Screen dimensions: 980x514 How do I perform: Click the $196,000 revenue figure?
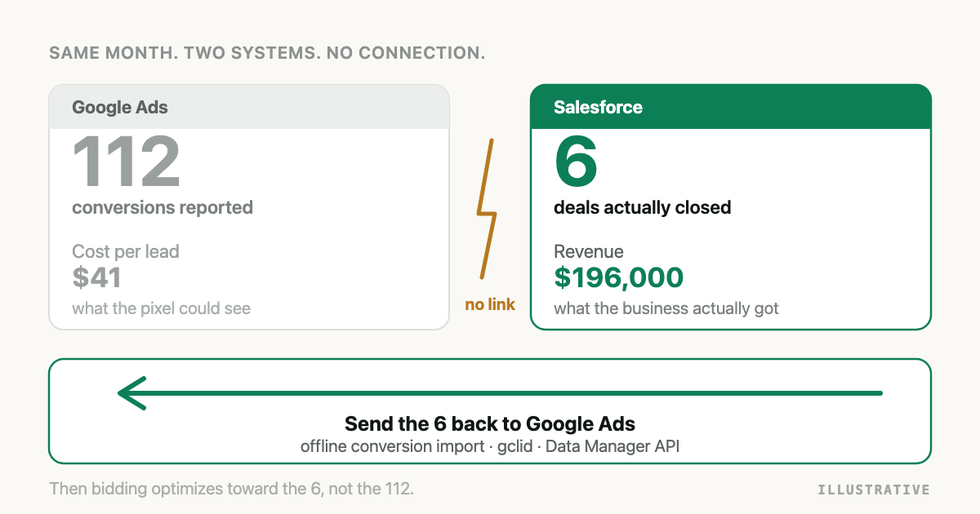(x=619, y=277)
